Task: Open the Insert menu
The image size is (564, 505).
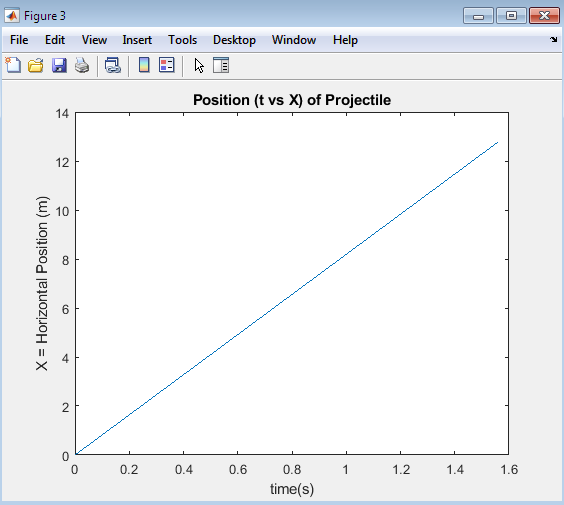Action: click(137, 40)
